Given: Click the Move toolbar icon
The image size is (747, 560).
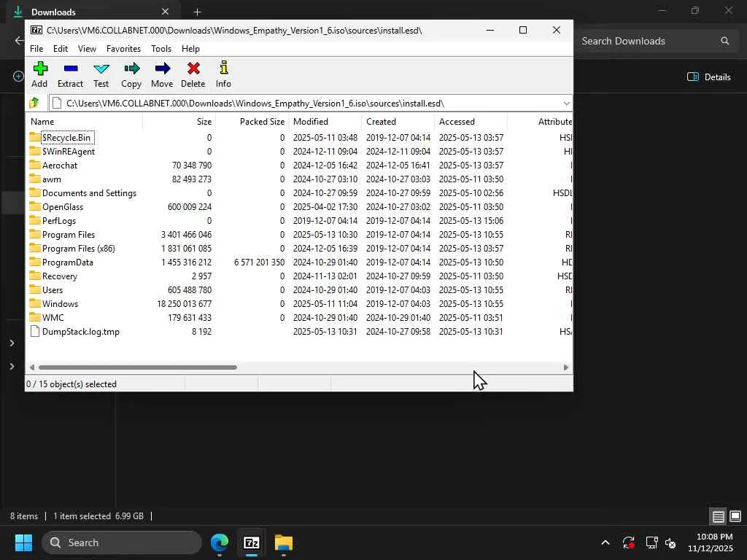Looking at the screenshot, I should [162, 69].
